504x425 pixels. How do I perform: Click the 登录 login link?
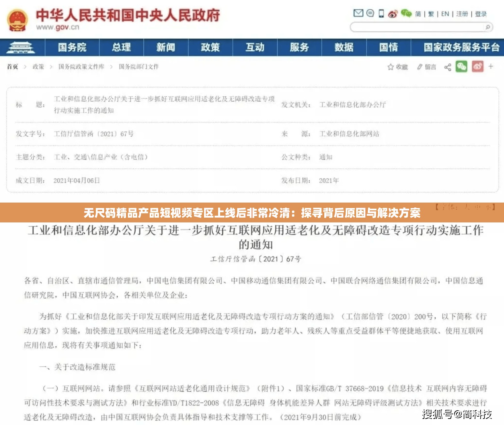click(481, 14)
